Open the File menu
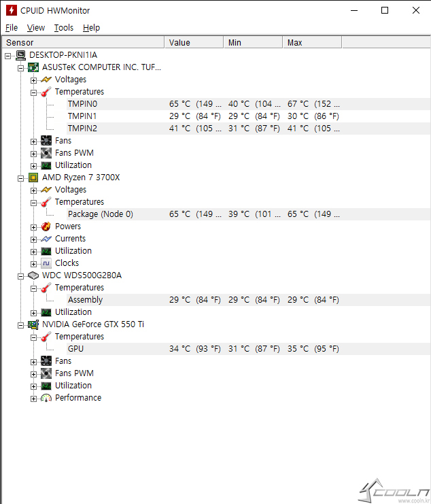The height and width of the screenshot is (504, 431). (12, 28)
